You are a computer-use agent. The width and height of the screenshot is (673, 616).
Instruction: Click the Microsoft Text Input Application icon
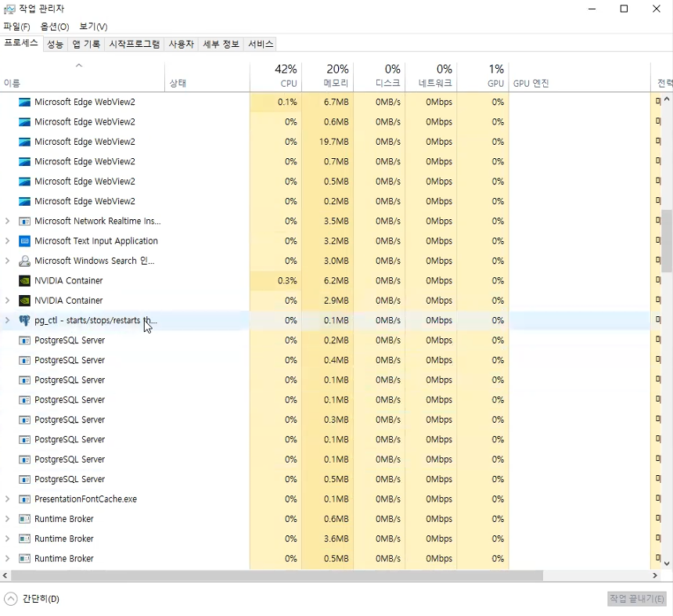point(24,241)
